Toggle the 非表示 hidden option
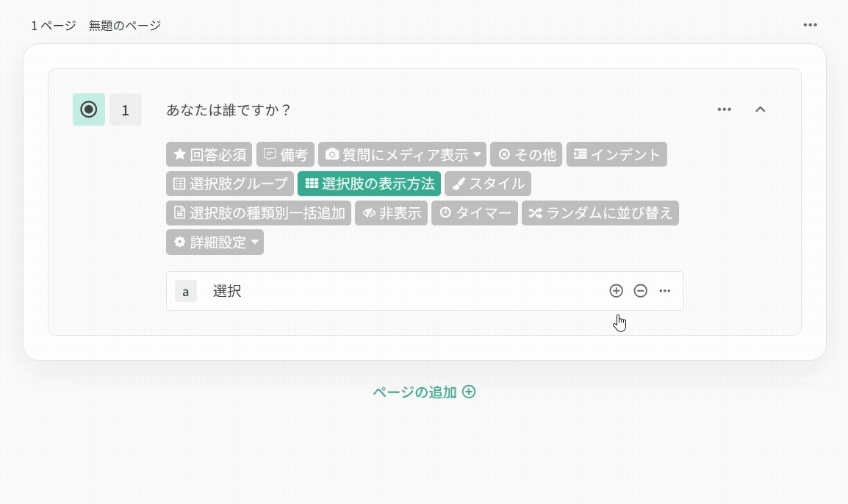 [392, 213]
